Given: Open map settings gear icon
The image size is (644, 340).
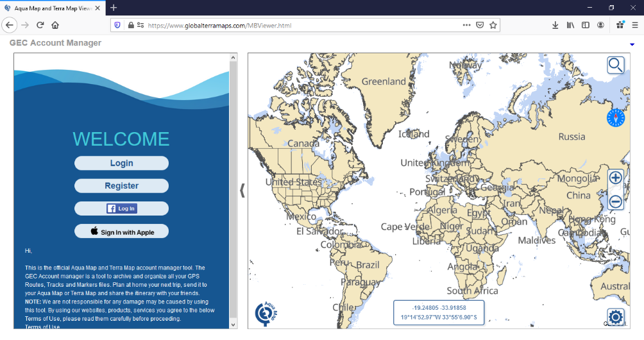Looking at the screenshot, I should (x=615, y=317).
